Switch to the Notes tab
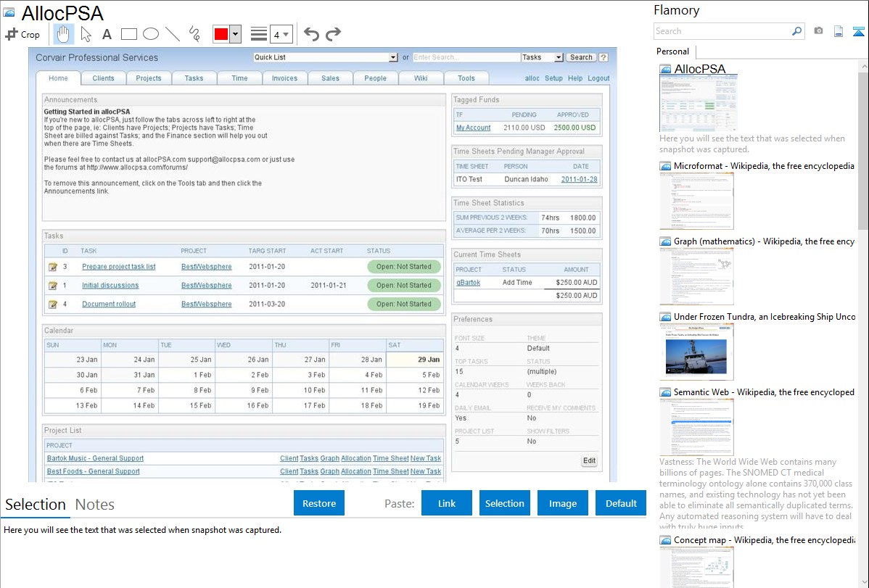This screenshot has width=869, height=588. click(x=95, y=505)
